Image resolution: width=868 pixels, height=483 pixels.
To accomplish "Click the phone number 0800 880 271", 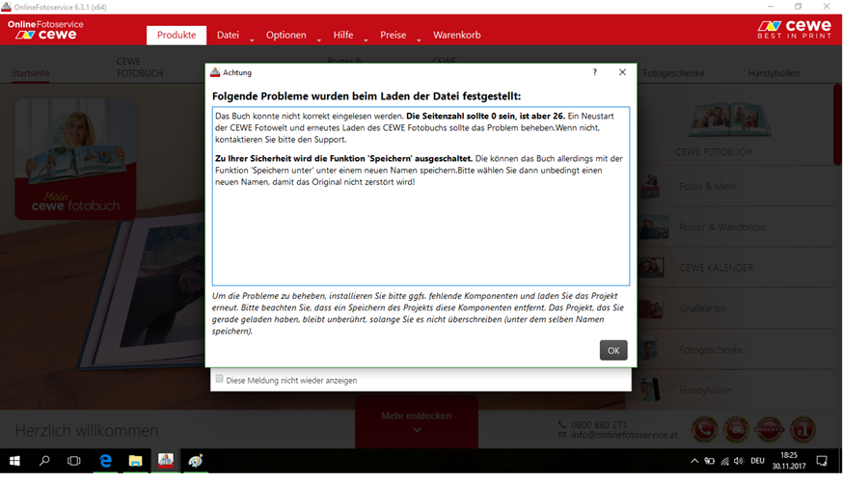I will [599, 425].
